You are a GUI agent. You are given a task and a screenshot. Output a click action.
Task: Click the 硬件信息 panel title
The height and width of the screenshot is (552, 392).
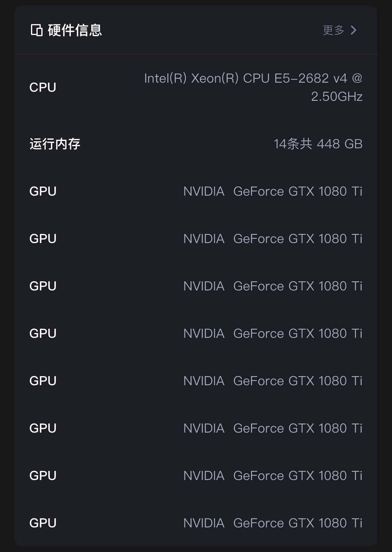pyautogui.click(x=75, y=30)
